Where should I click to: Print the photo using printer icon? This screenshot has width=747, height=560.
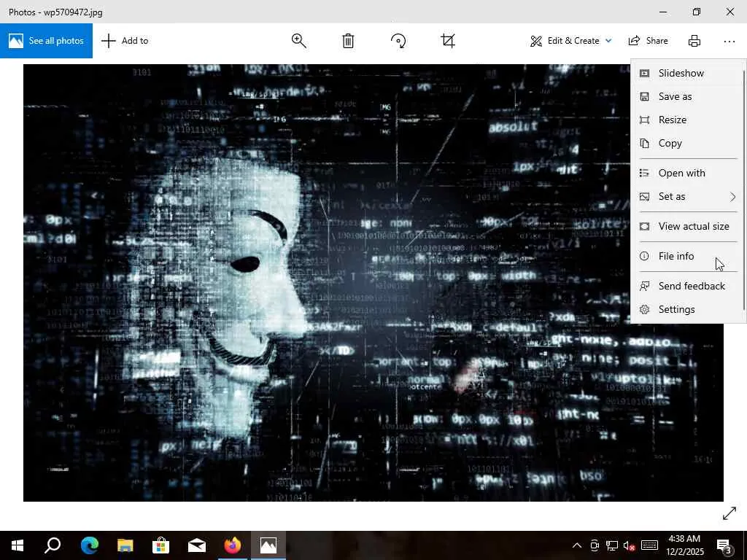click(694, 41)
